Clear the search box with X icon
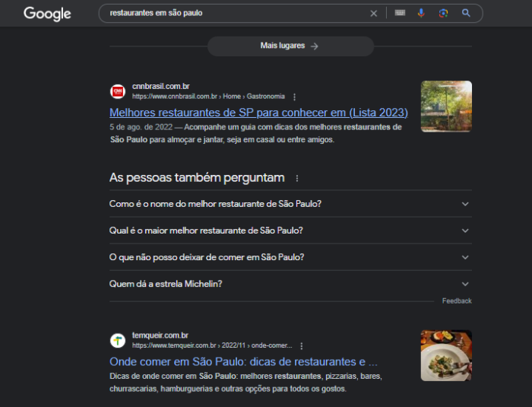Viewport: 532px width, 407px height. point(374,13)
